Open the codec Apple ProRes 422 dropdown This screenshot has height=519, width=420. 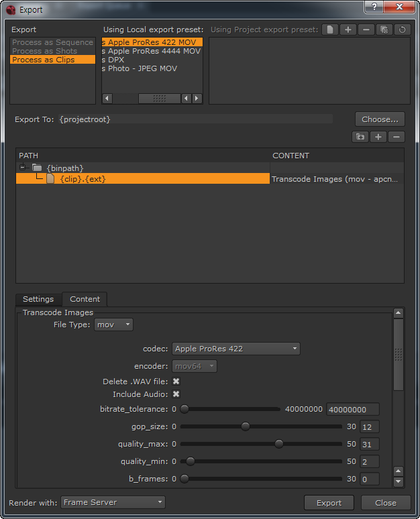click(236, 349)
